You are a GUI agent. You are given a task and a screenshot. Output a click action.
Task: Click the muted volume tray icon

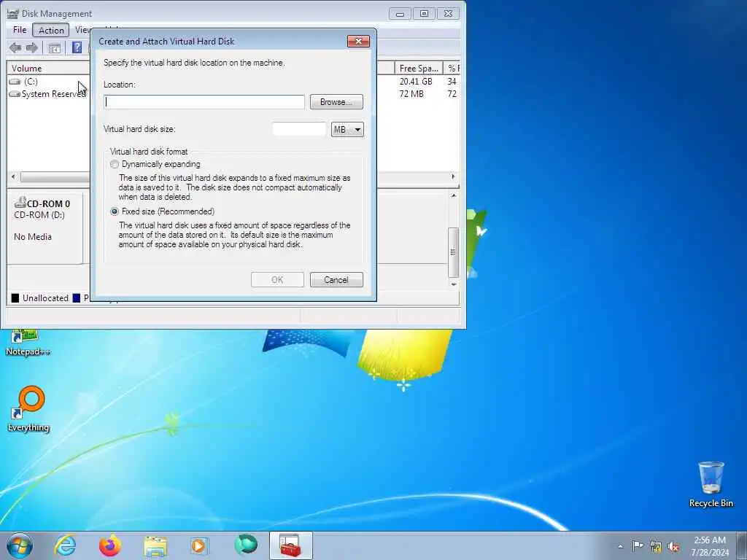[x=673, y=547]
